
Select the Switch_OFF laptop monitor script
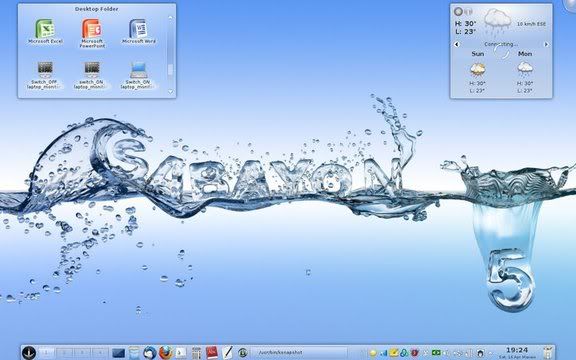click(x=45, y=75)
